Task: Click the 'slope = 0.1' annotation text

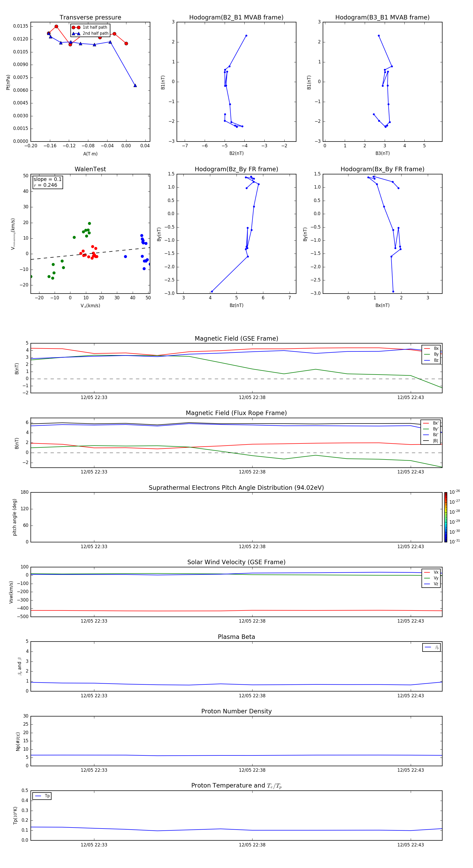Action: point(48,179)
